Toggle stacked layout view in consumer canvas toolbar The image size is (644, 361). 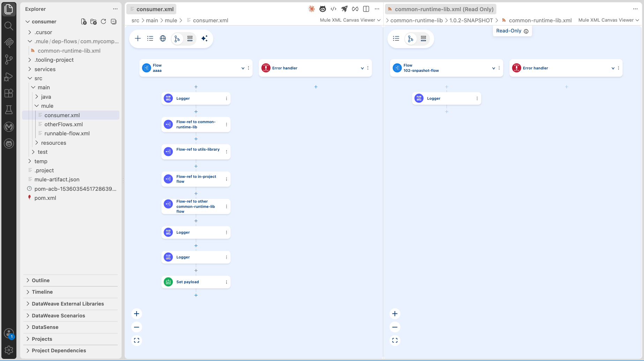(190, 38)
